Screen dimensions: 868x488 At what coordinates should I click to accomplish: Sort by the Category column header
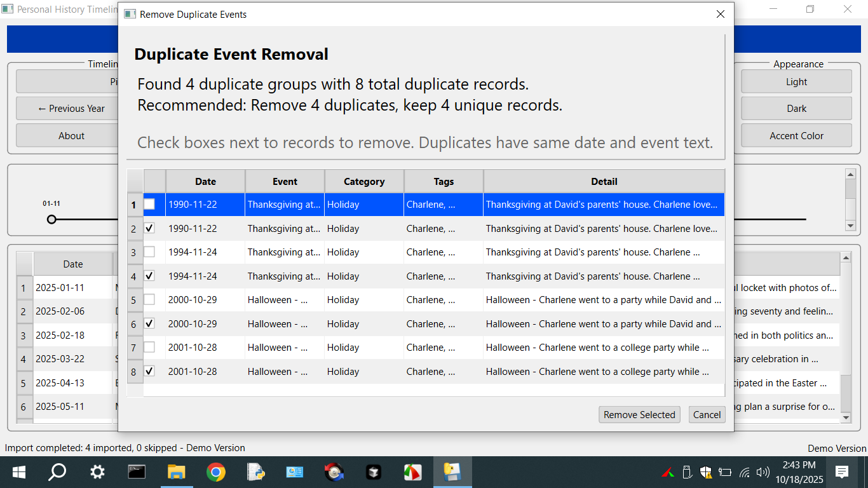click(364, 182)
